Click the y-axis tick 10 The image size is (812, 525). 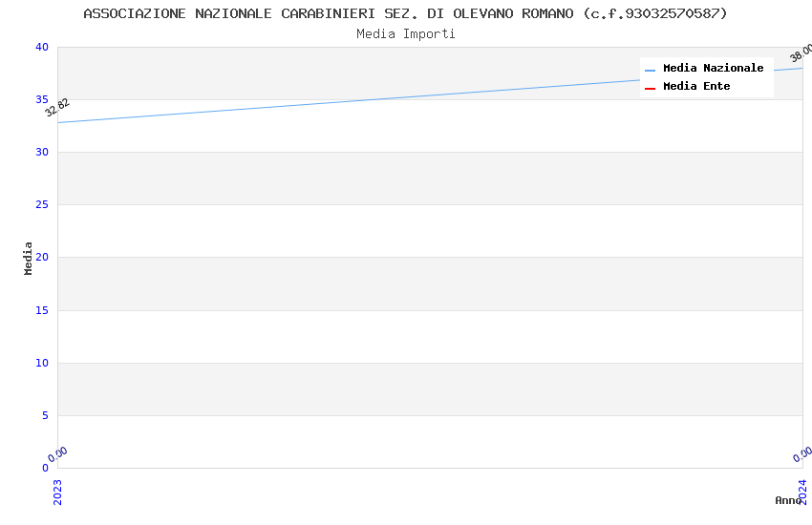tap(42, 363)
